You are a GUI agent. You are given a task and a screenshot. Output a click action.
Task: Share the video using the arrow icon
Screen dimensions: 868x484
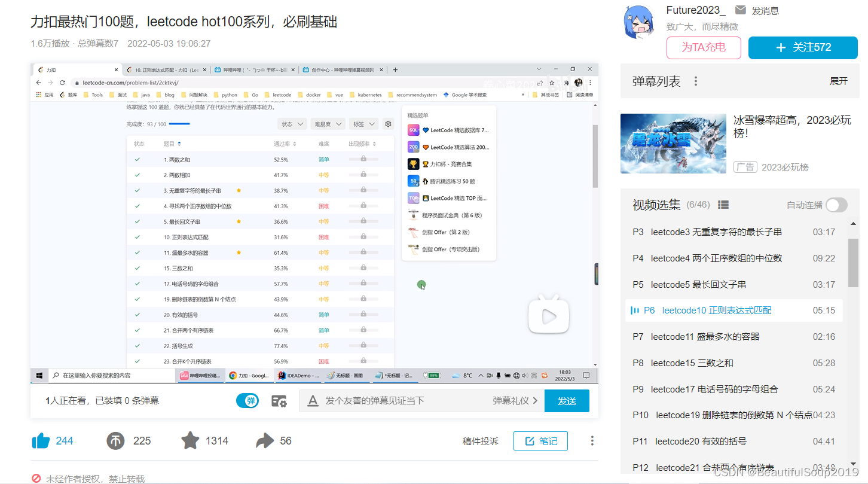tap(265, 441)
